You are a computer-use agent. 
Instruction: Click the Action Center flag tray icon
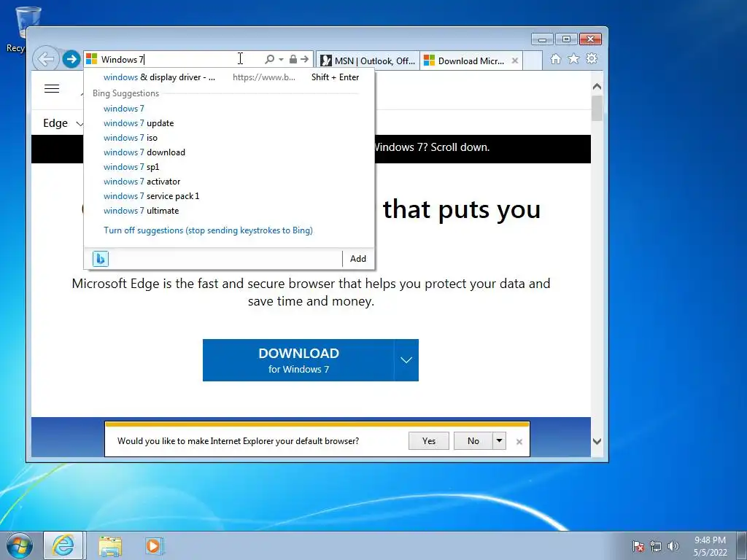[638, 546]
